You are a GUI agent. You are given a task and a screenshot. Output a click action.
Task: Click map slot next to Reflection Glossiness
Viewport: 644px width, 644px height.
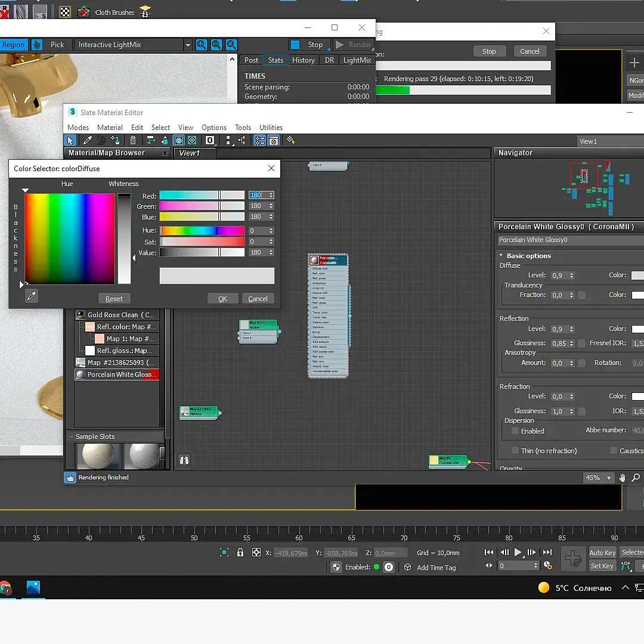(581, 343)
